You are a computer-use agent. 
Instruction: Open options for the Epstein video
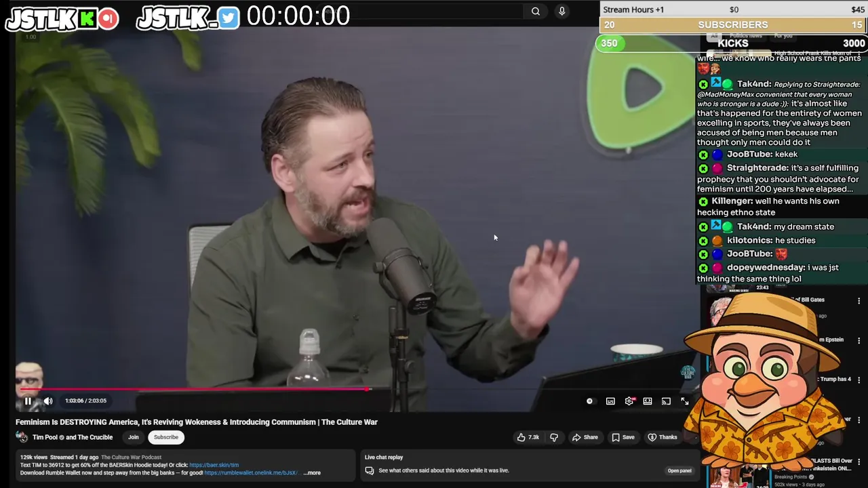(x=859, y=341)
